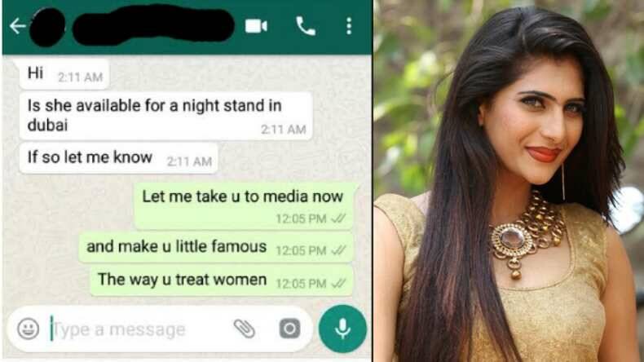
Task: Select the 'If so let me know' message
Action: click(x=119, y=158)
